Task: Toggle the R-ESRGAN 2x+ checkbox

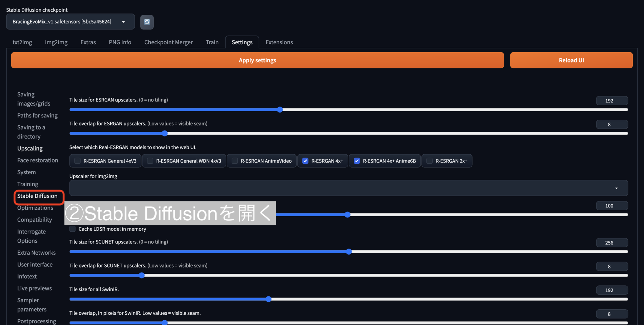Action: coord(429,161)
